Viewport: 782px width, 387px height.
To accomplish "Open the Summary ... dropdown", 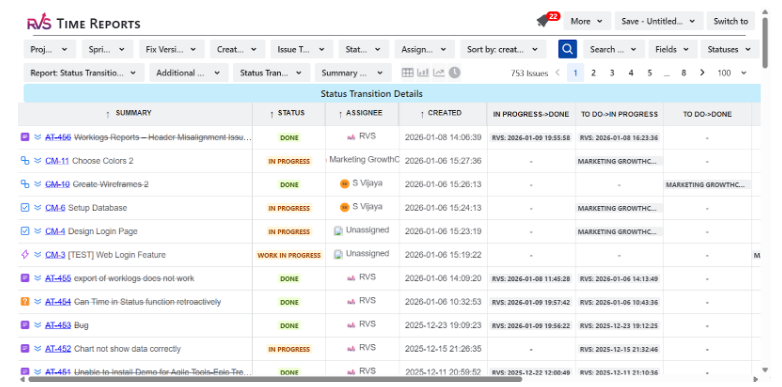I will pos(353,73).
